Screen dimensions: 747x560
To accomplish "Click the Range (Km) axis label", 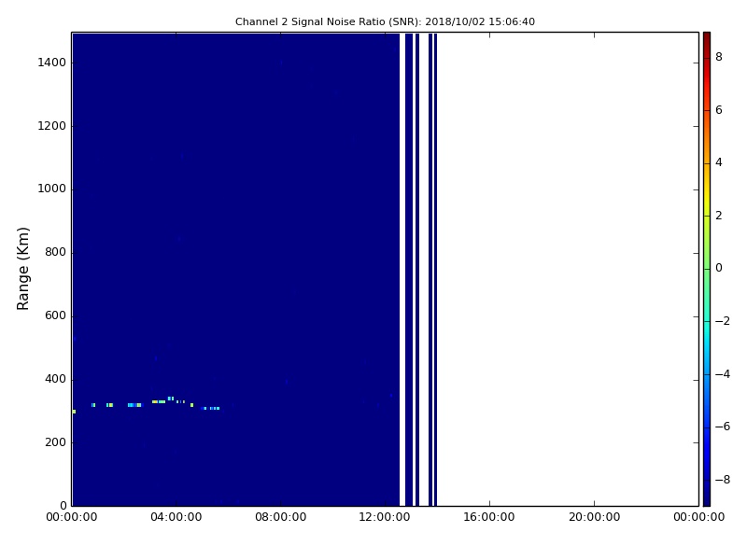I will [22, 269].
